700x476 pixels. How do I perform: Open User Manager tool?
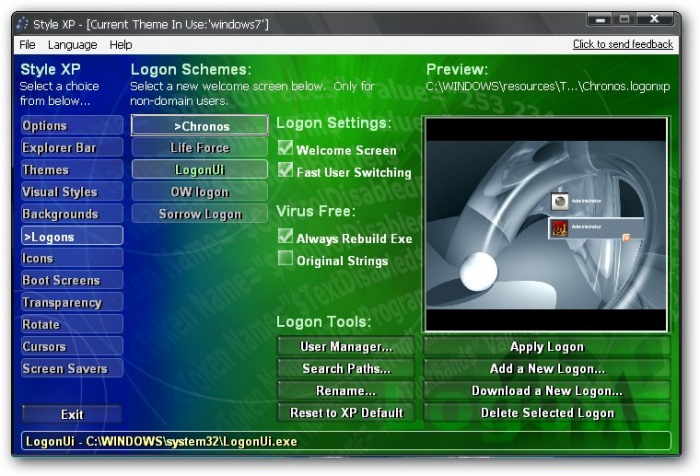[x=346, y=347]
